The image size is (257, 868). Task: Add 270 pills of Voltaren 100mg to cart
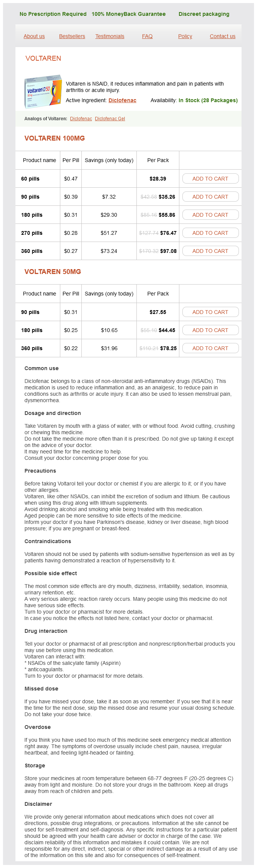click(x=210, y=233)
